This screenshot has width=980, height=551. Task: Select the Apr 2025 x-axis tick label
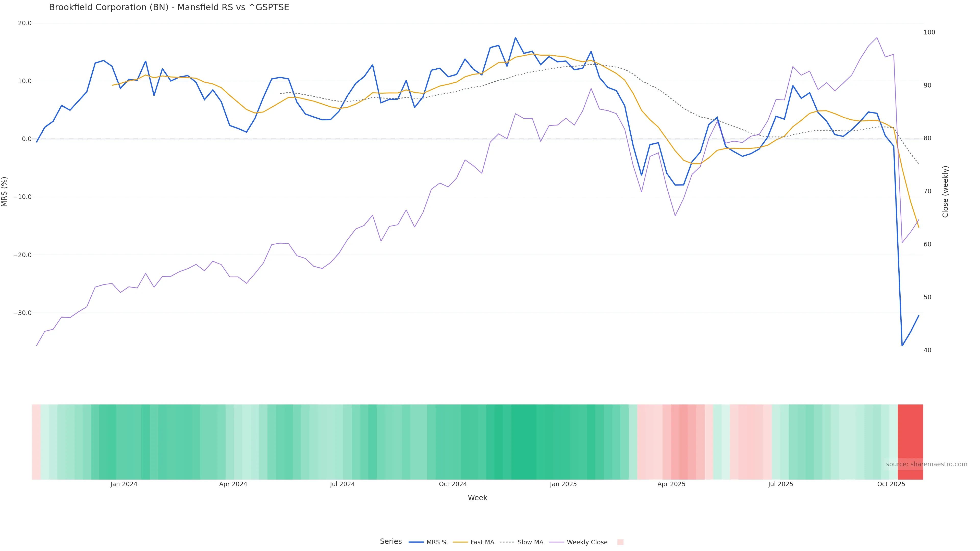coord(671,484)
